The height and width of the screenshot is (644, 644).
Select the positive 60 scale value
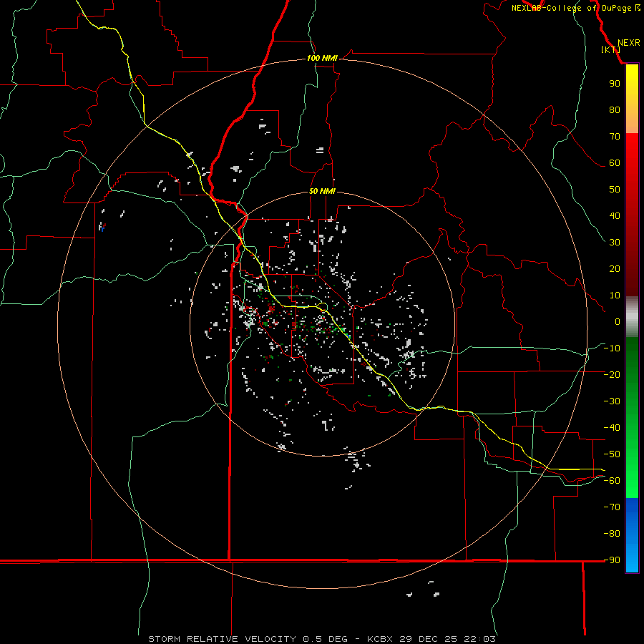(x=615, y=163)
